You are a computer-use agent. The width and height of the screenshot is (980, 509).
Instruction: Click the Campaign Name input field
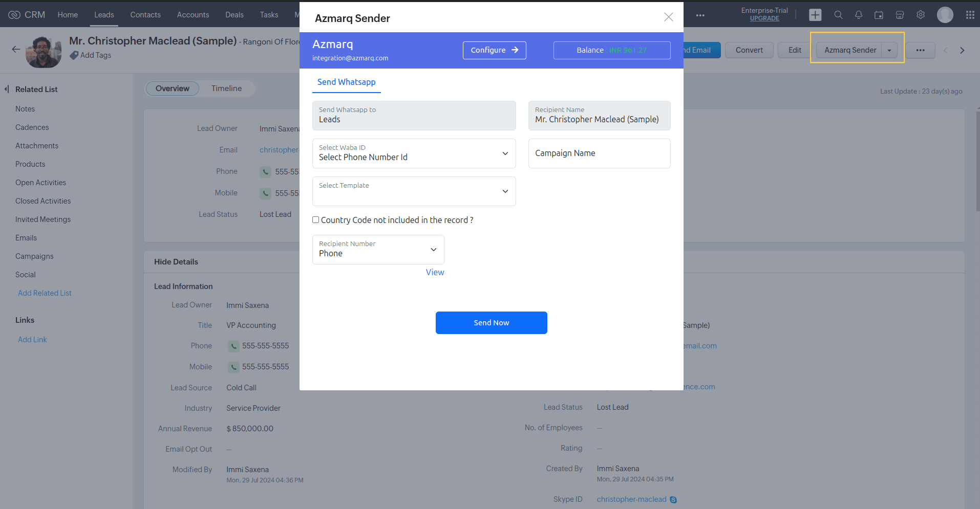tap(599, 153)
